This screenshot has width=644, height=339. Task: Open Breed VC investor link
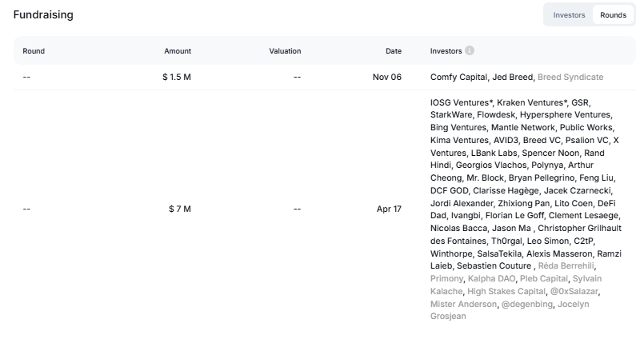[x=542, y=141]
